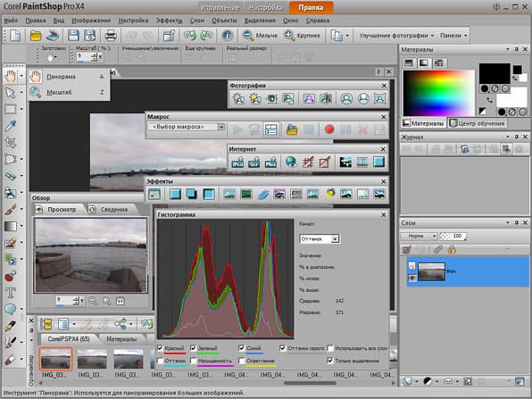Select the Selection rectangle tool
This screenshot has width=532, height=399.
[x=10, y=109]
